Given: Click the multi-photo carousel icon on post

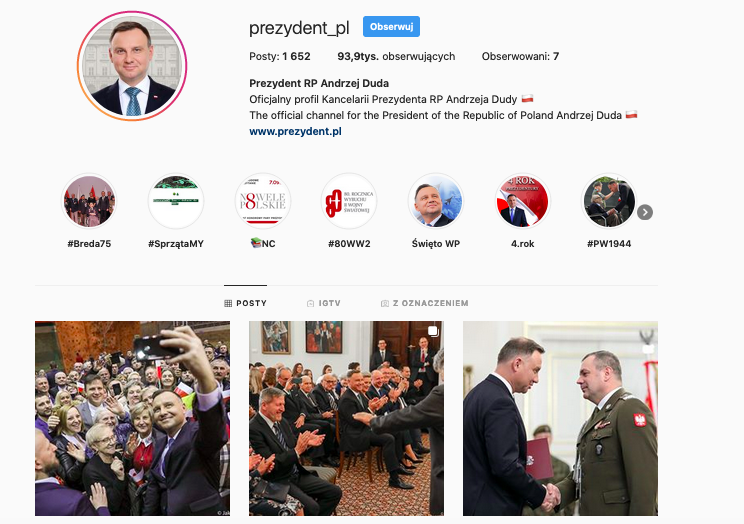Looking at the screenshot, I should (x=433, y=331).
